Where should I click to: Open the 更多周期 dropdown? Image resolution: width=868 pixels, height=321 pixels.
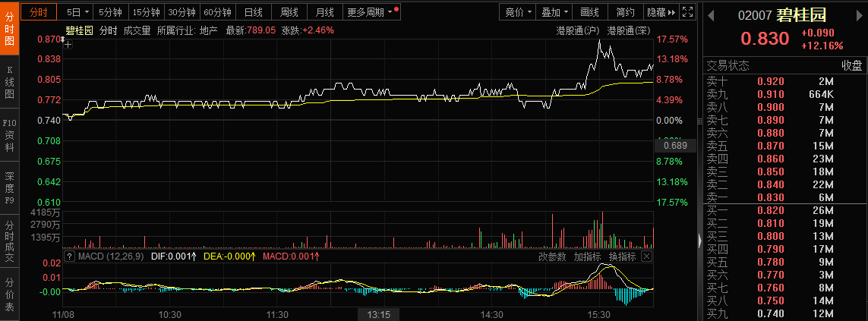pos(373,12)
